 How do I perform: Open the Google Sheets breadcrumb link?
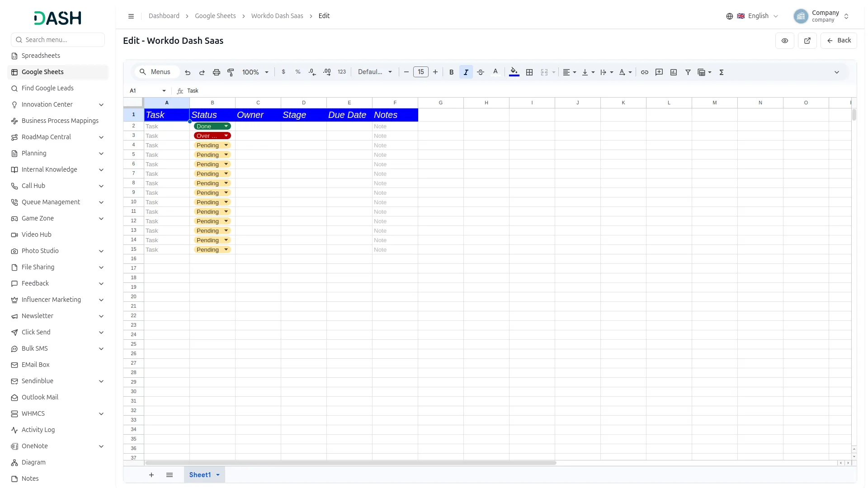click(x=215, y=16)
